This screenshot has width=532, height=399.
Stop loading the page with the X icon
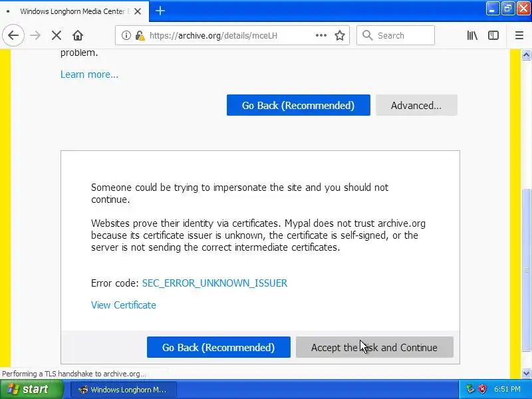(57, 35)
